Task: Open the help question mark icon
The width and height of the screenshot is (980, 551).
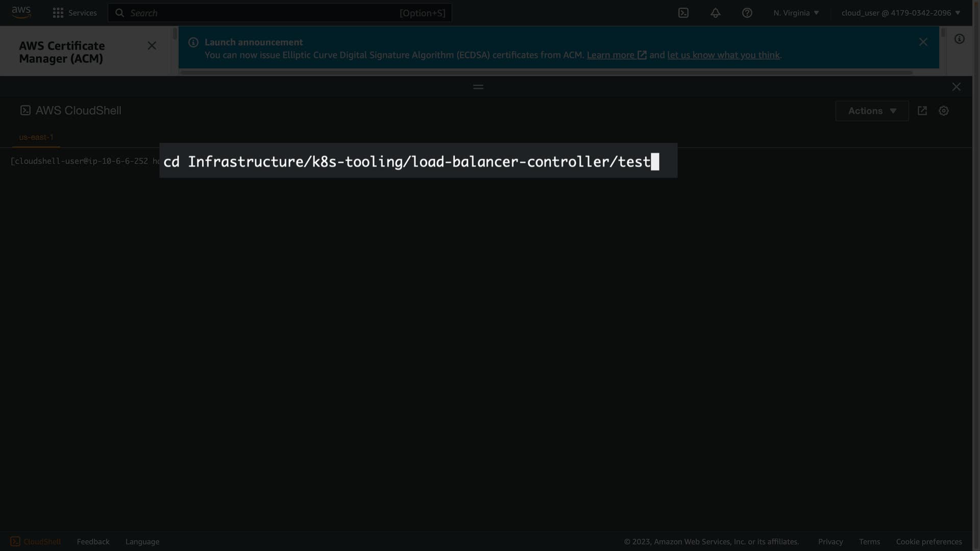Action: (747, 13)
